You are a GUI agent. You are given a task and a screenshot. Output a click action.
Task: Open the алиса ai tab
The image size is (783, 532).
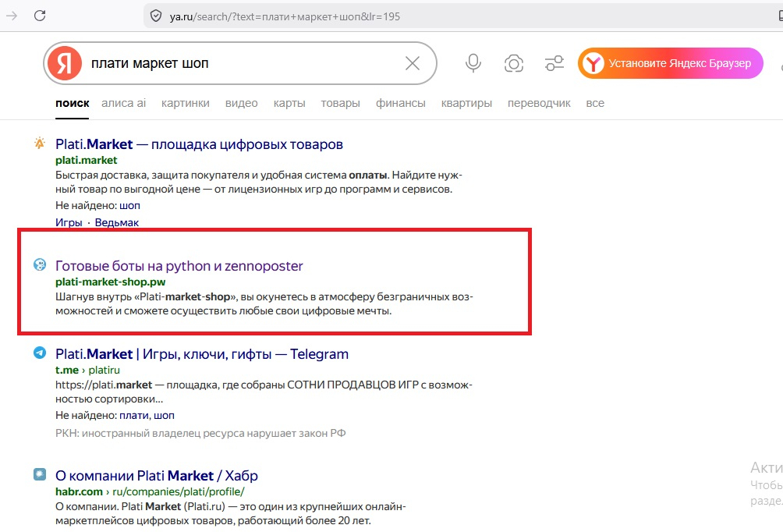pos(123,104)
